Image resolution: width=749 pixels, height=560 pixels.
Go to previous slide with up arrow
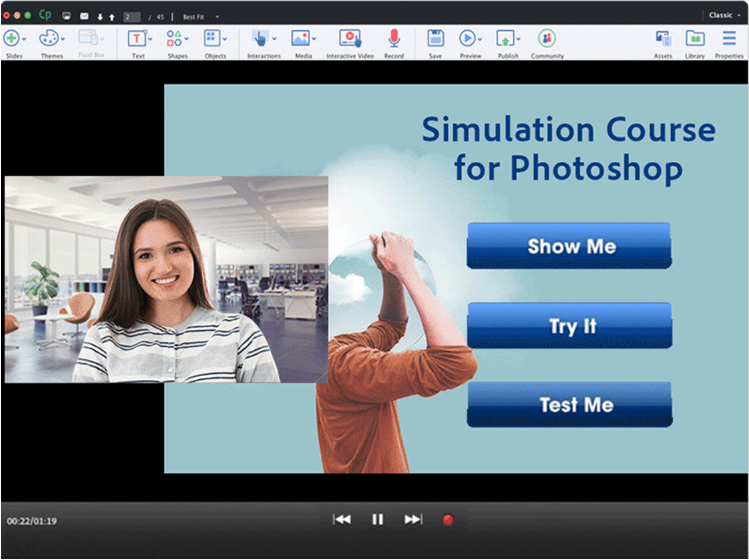coord(112,17)
